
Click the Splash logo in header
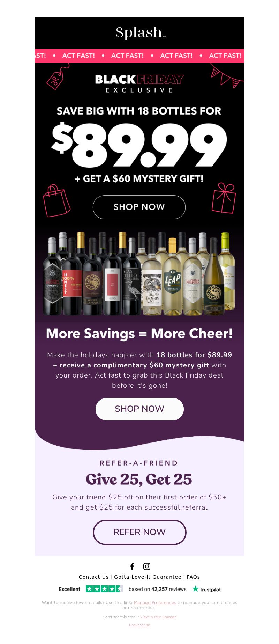pos(140,32)
